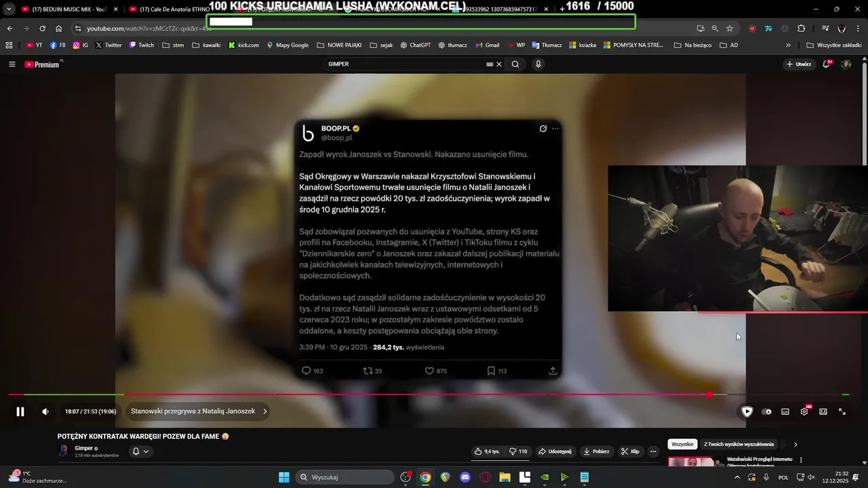
Task: Open the Gimper channel avatar
Action: point(64,451)
